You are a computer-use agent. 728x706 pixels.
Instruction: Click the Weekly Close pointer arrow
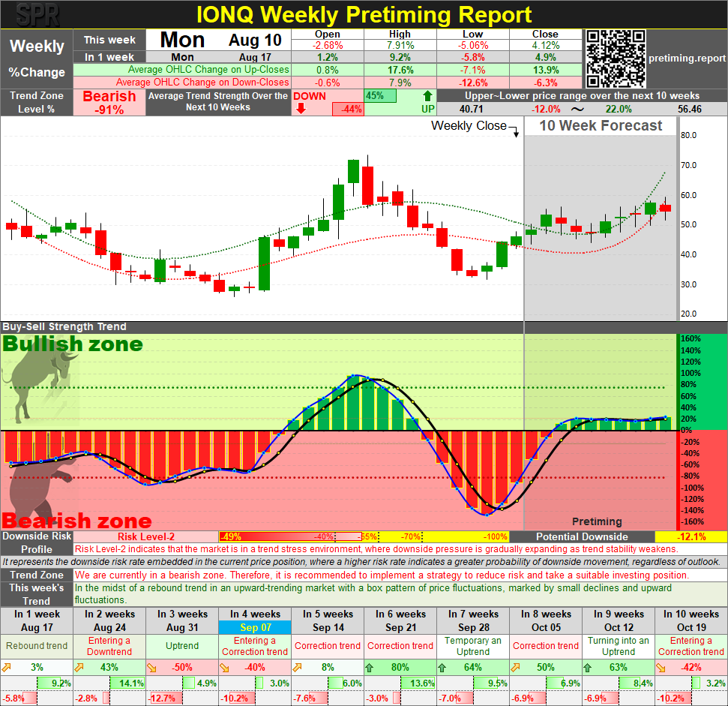coord(515,132)
